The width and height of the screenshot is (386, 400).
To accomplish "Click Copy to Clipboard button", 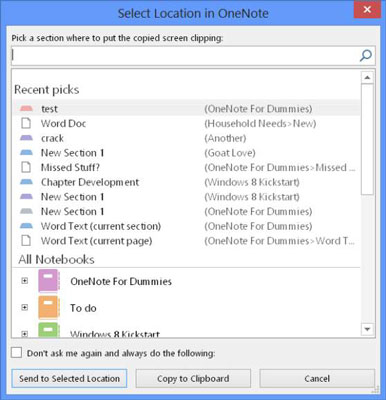I will pos(193,378).
